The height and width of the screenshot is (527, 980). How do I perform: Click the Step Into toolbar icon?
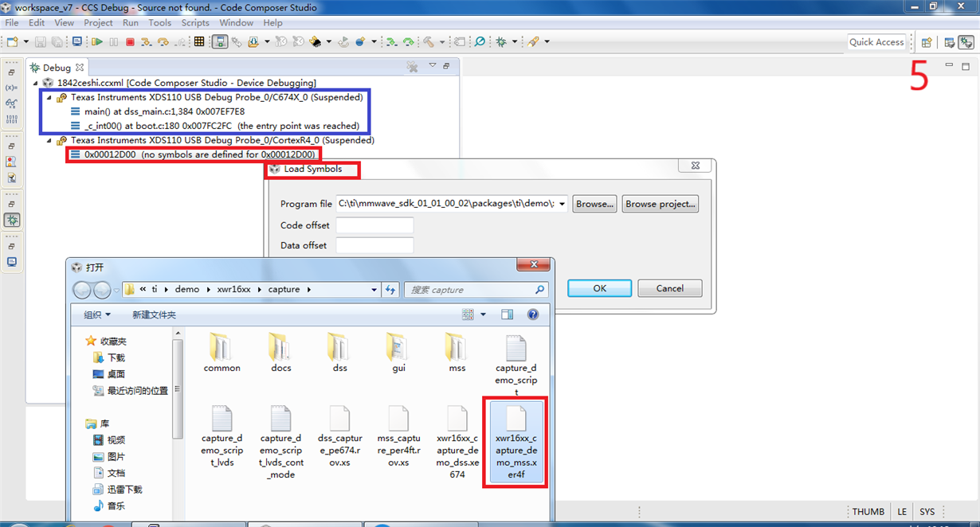coord(146,41)
